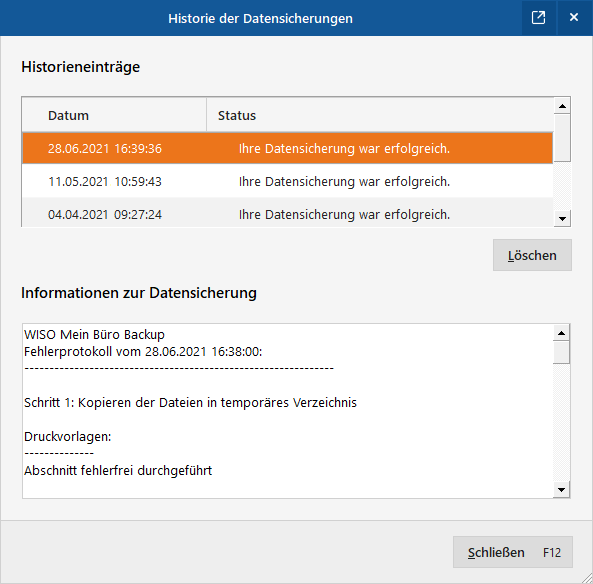
Task: Click the info log scroll up arrow
Action: tap(561, 333)
